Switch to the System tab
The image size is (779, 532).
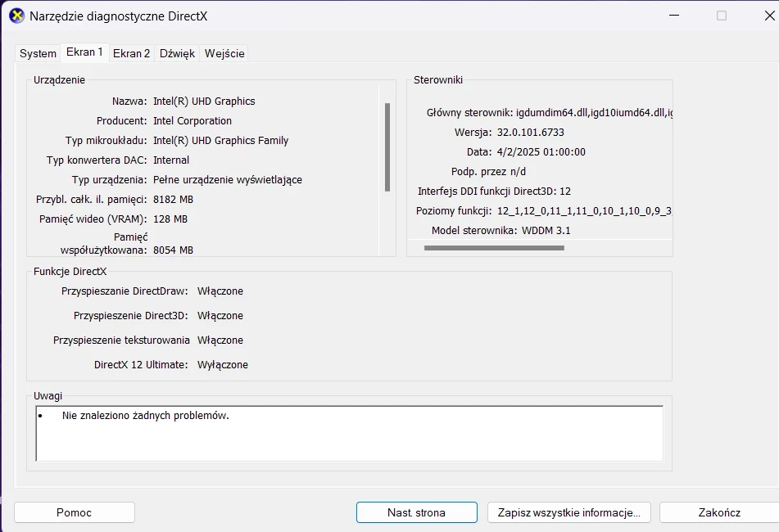coord(37,52)
